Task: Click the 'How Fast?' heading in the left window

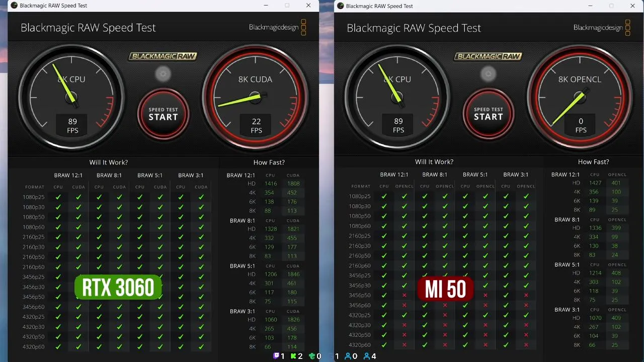Action: (x=269, y=162)
